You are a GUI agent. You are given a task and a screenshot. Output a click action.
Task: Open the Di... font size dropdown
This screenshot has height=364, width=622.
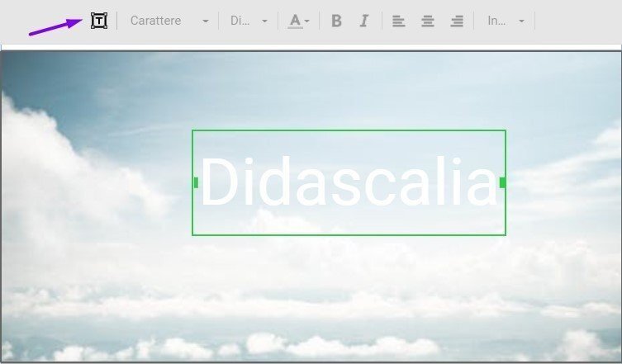coord(249,21)
